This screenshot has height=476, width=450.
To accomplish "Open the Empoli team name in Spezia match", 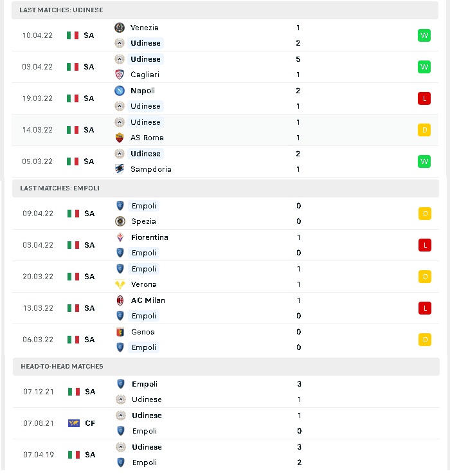I will 144,206.
